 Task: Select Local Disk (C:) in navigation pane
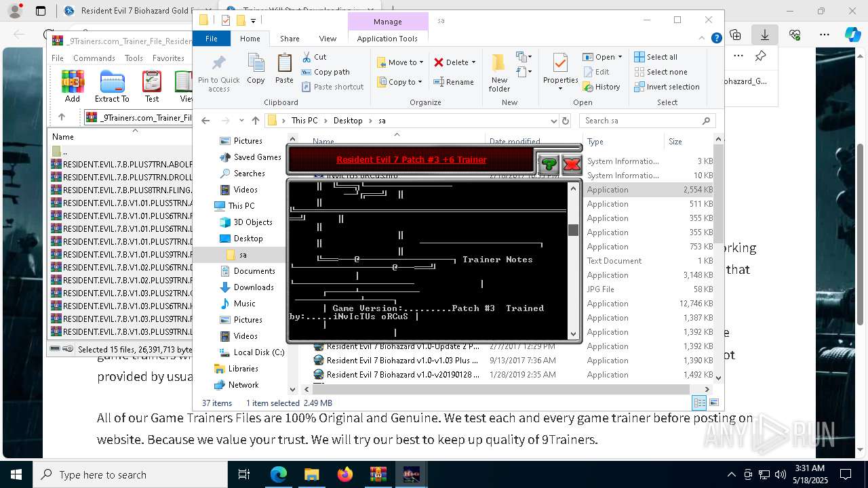tap(259, 352)
